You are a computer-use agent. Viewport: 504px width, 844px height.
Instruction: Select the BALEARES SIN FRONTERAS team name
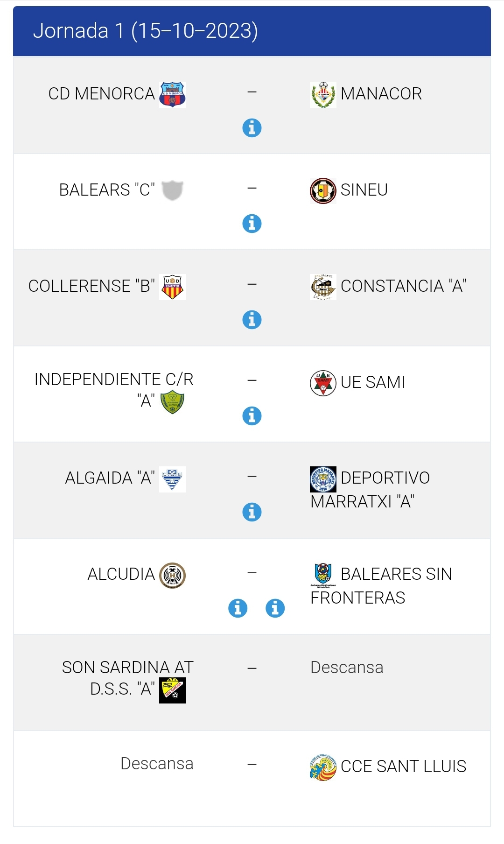click(x=381, y=585)
